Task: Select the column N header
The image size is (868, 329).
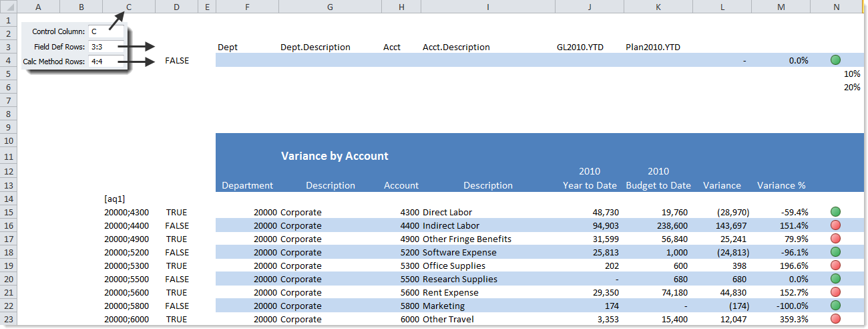Action: (x=837, y=7)
